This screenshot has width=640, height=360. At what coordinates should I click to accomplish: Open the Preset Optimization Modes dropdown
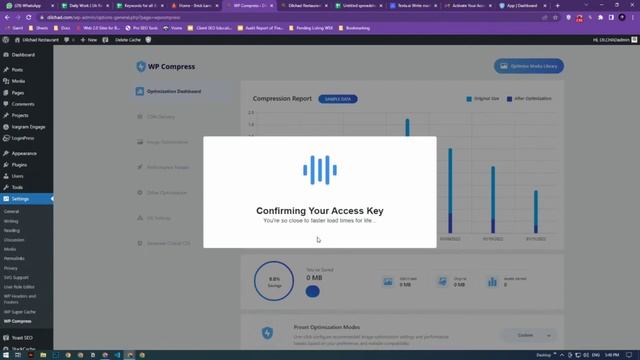click(x=529, y=336)
